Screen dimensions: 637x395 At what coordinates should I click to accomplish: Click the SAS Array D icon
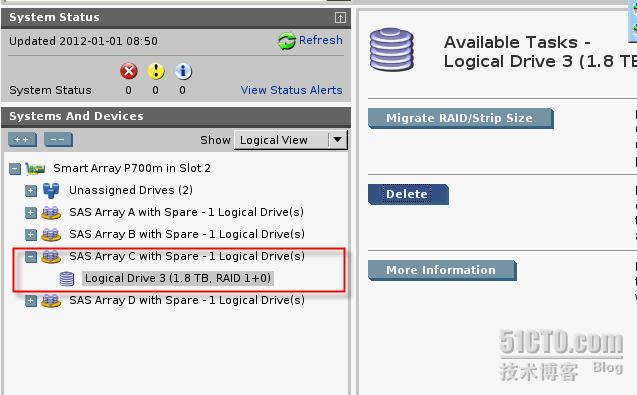coord(51,301)
